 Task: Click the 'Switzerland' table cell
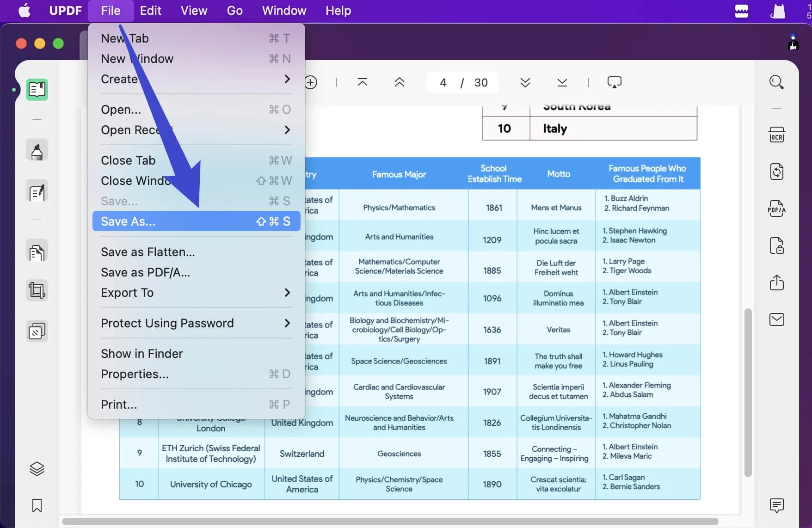[302, 454]
